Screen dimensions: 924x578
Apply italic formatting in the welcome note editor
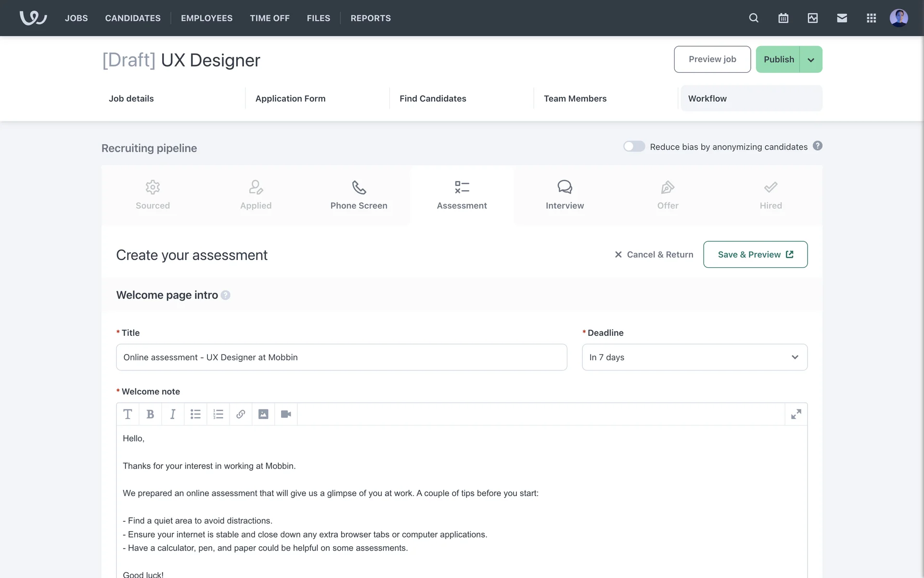click(x=173, y=414)
